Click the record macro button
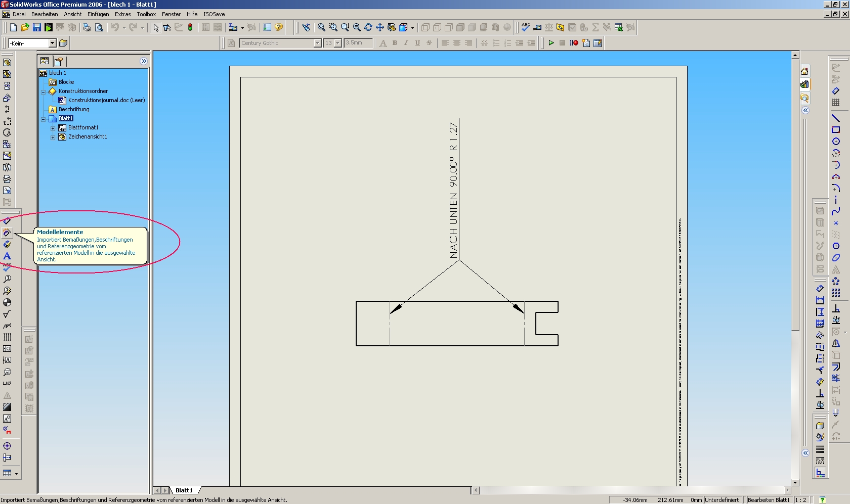The height and width of the screenshot is (504, 850). 574,43
